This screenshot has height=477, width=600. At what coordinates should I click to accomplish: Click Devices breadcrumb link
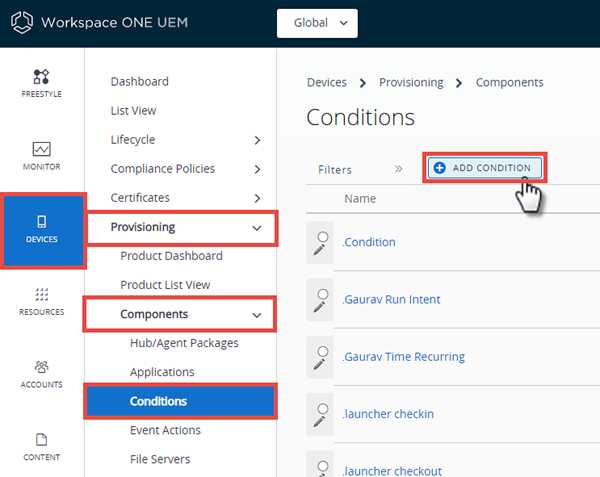click(x=327, y=82)
